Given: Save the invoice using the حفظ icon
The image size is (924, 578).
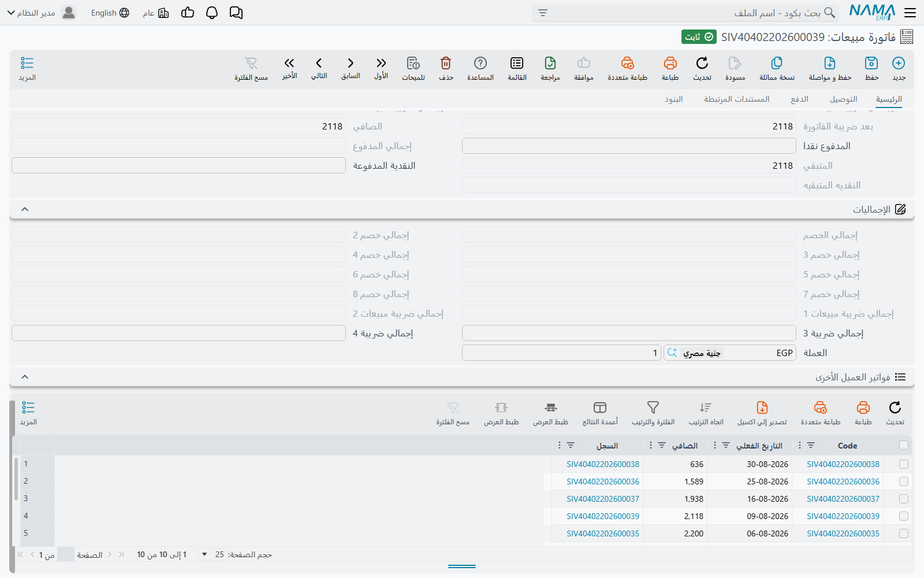Looking at the screenshot, I should [871, 63].
